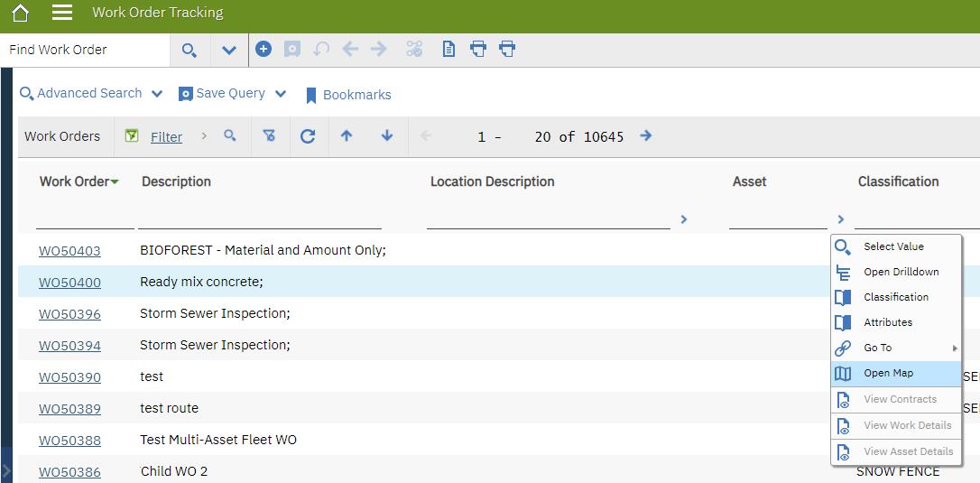Clear the table filter funnel icon
This screenshot has height=483, width=980.
click(x=269, y=135)
